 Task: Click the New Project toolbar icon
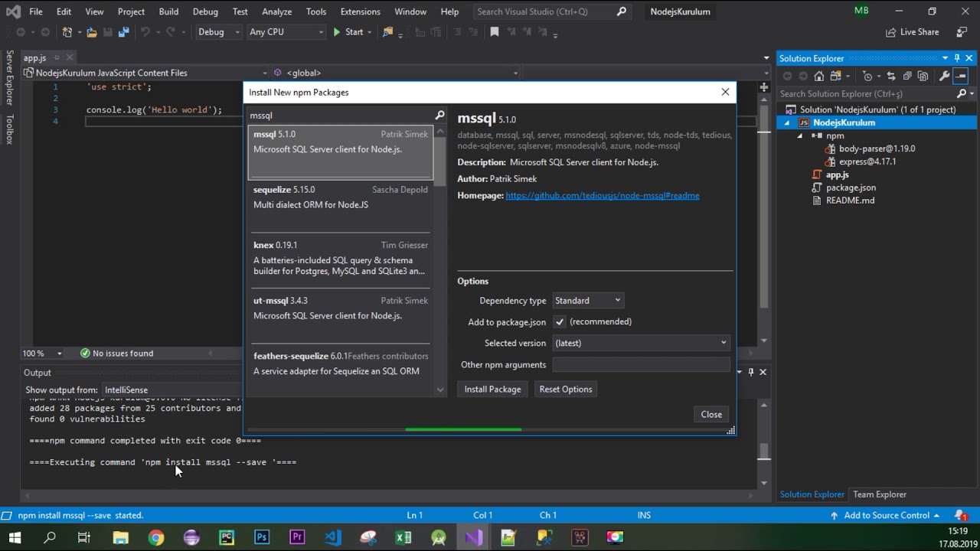click(68, 32)
